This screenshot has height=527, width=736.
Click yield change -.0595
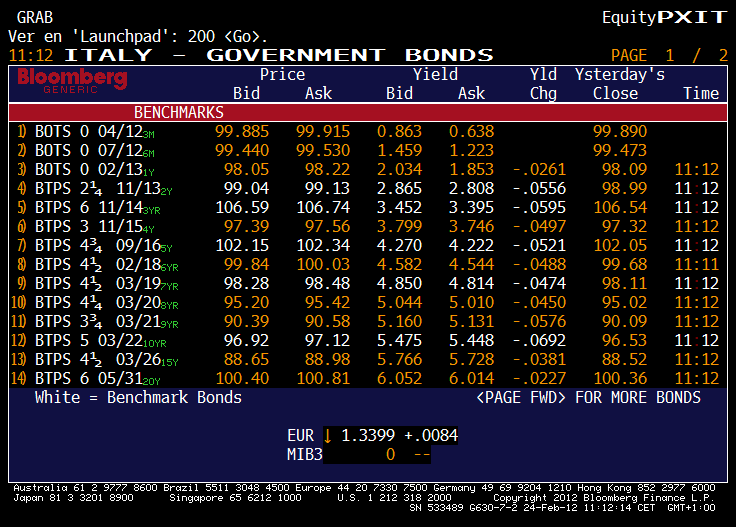pyautogui.click(x=539, y=207)
